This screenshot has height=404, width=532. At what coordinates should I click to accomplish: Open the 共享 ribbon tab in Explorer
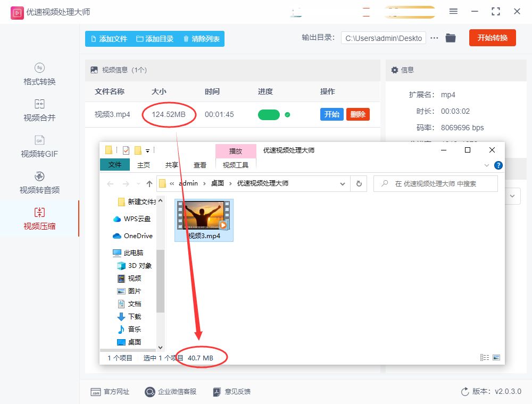pyautogui.click(x=172, y=165)
